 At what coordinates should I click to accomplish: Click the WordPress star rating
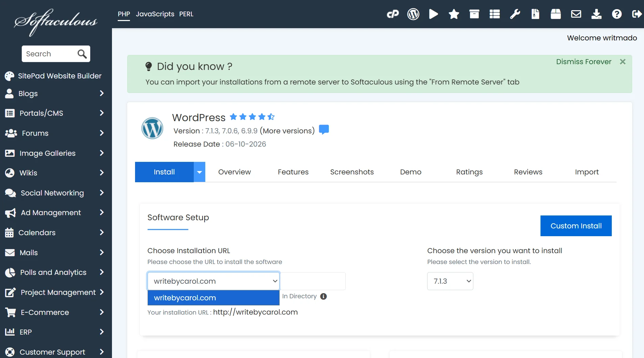pyautogui.click(x=252, y=117)
